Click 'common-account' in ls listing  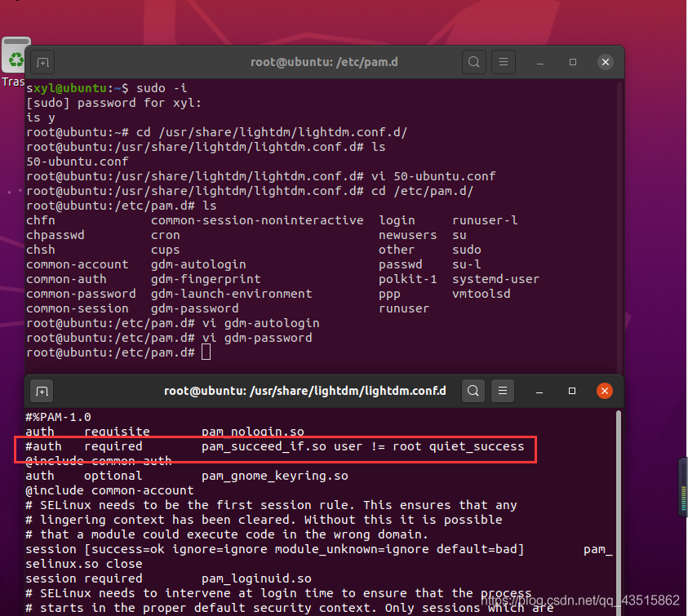click(78, 264)
